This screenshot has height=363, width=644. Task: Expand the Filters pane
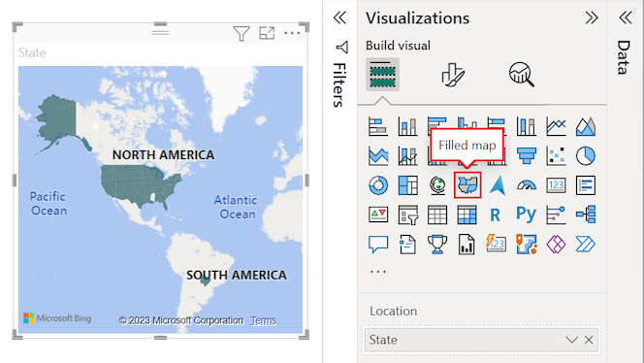(x=339, y=17)
